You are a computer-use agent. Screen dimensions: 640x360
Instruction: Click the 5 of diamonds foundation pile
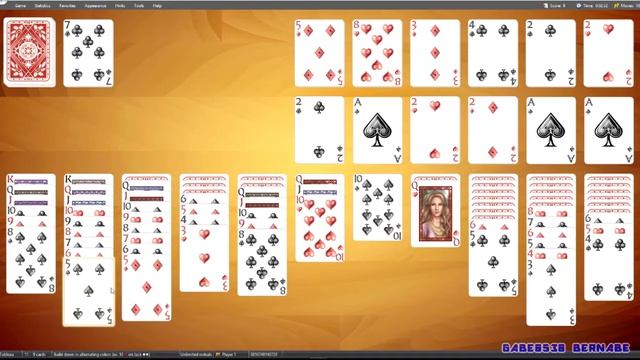click(x=319, y=53)
